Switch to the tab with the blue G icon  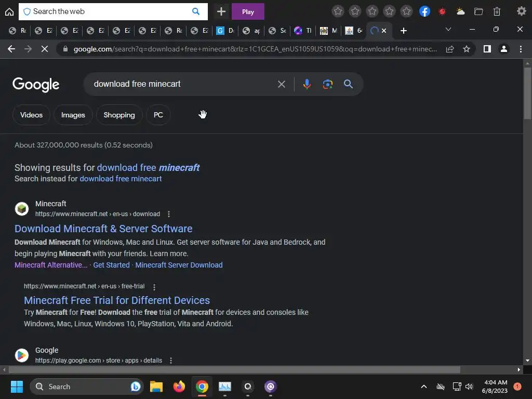click(226, 31)
